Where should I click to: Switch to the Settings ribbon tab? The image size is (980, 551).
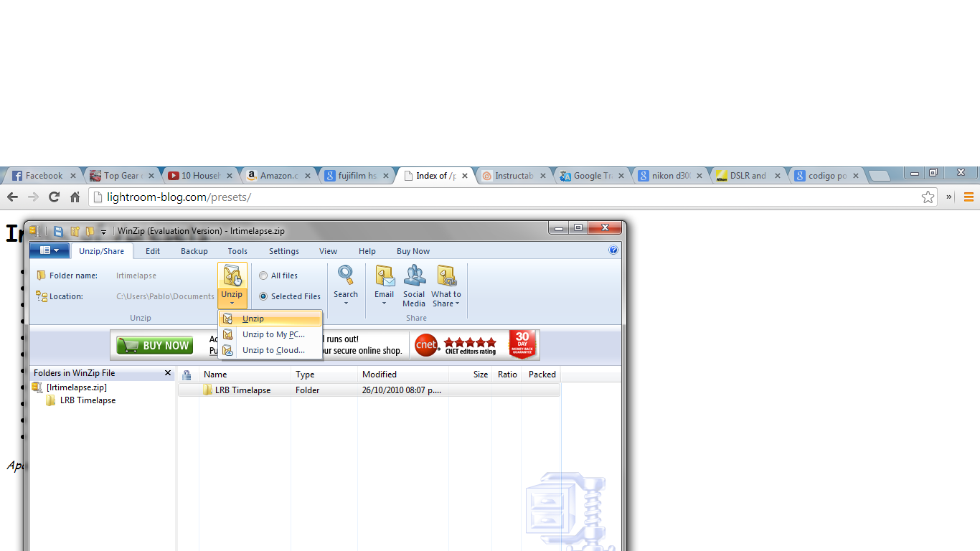[x=284, y=251]
